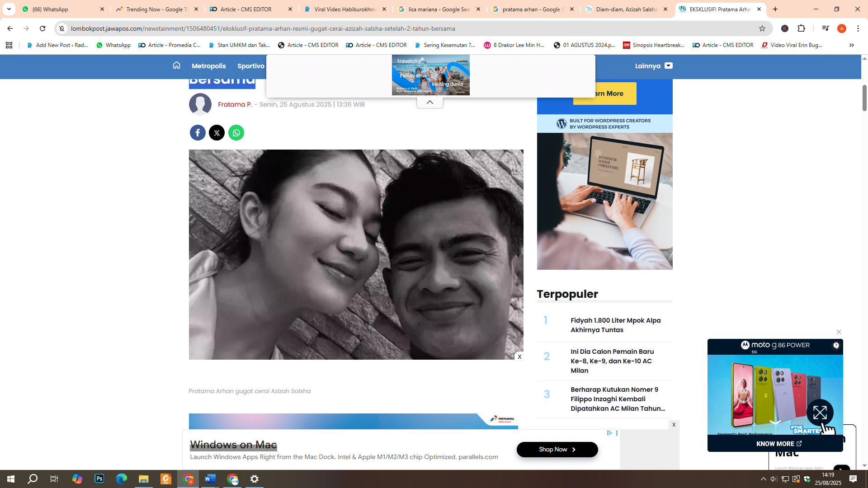Image resolution: width=868 pixels, height=488 pixels.
Task: Switch to Article - CMS EDITOR tab
Action: coord(251,9)
